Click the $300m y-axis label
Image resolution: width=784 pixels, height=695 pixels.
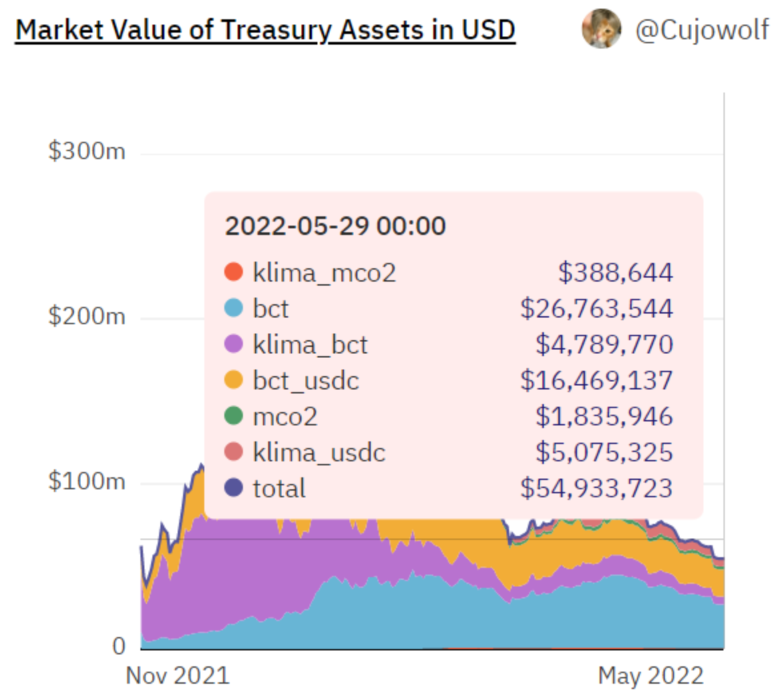point(87,152)
